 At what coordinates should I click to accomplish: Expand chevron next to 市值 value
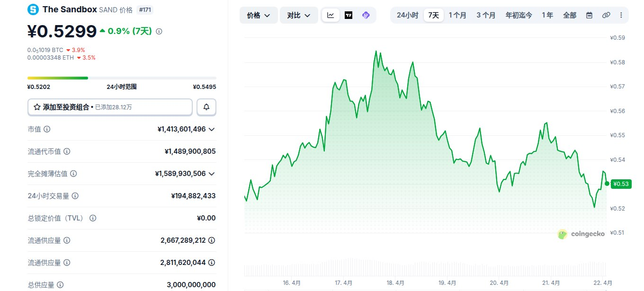click(x=212, y=129)
